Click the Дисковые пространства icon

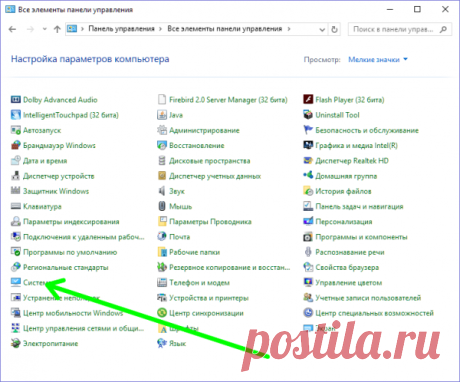pyautogui.click(x=162, y=161)
